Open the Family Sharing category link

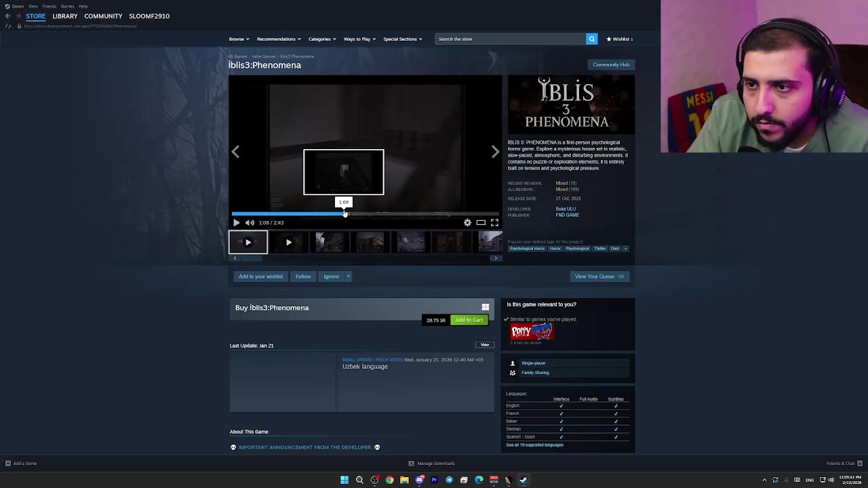[x=535, y=373]
